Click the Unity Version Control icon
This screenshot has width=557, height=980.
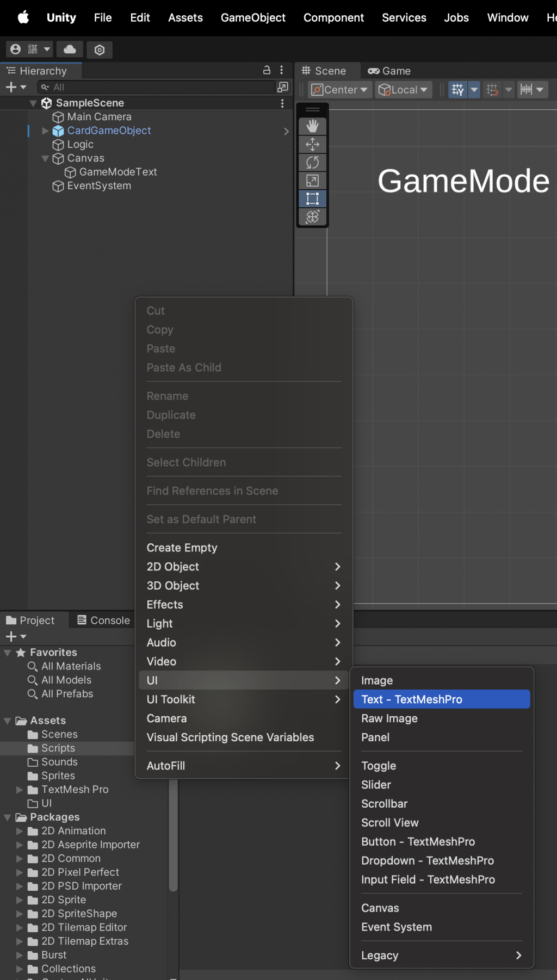pyautogui.click(x=100, y=50)
